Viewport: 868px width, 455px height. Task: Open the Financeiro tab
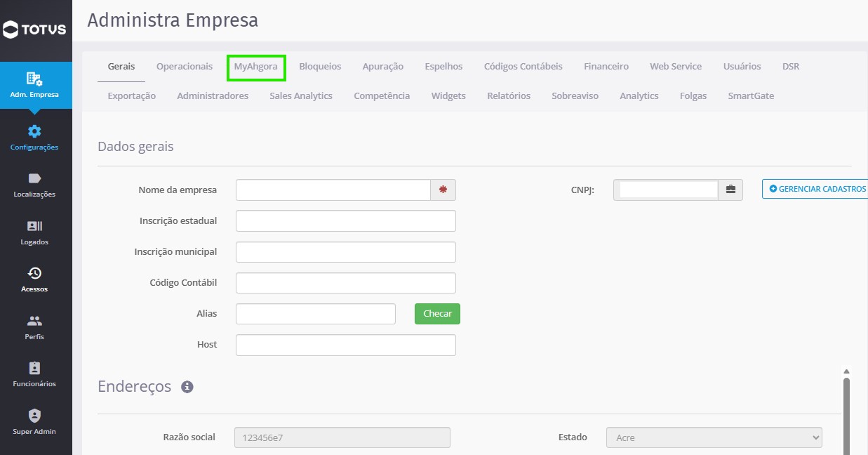tap(606, 67)
